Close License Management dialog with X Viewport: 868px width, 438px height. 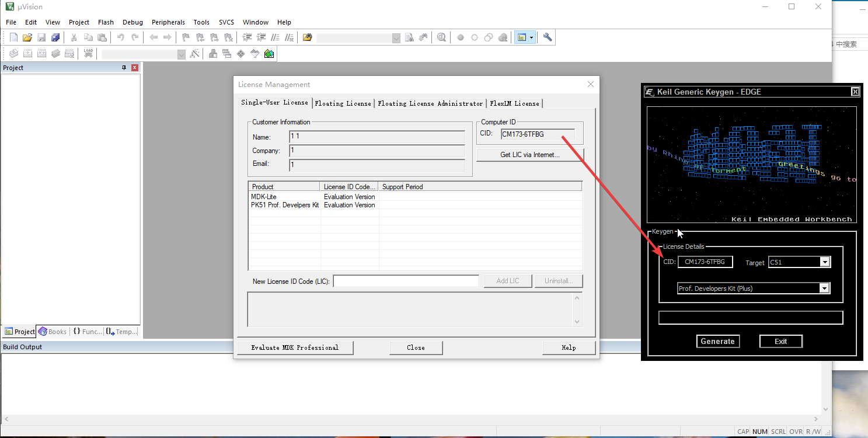pyautogui.click(x=590, y=85)
